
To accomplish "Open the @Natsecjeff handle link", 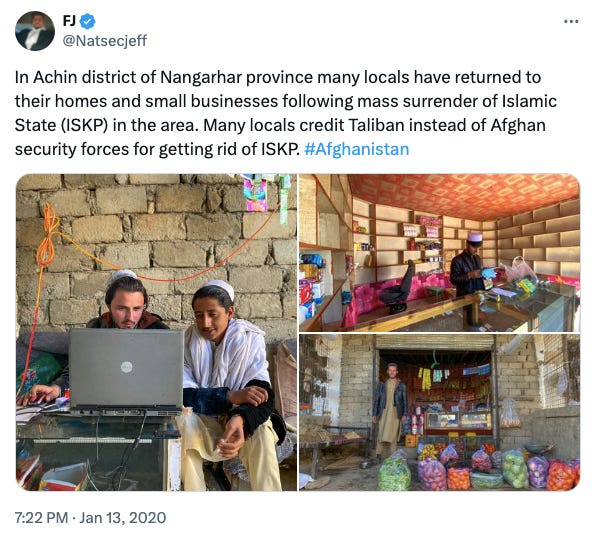I will 105,40.
